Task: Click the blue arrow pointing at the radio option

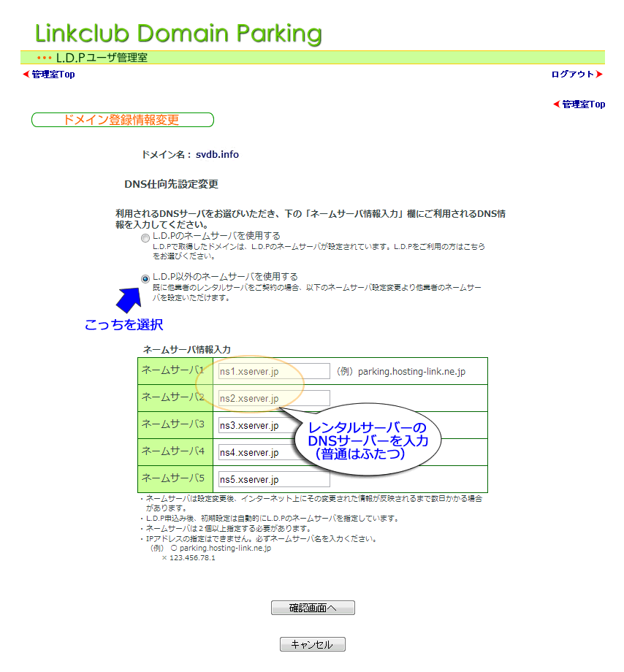Action: pos(131,299)
